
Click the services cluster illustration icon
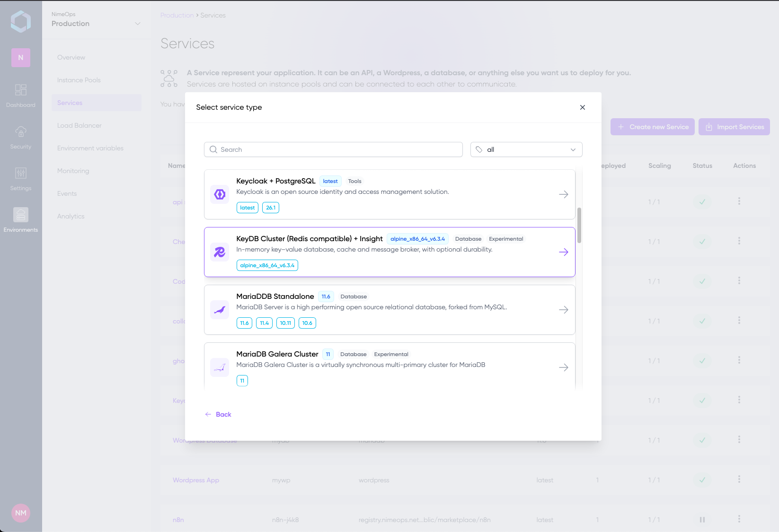pos(169,78)
